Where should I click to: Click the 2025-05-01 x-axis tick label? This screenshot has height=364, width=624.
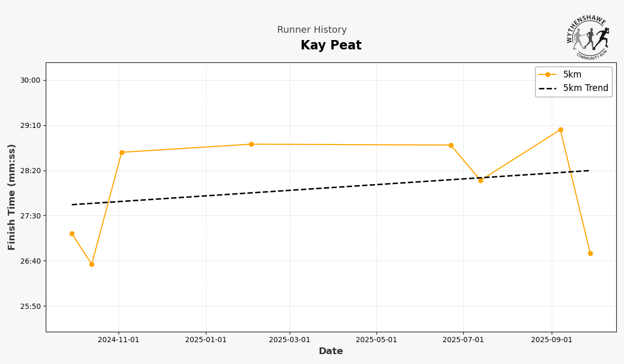click(x=376, y=340)
